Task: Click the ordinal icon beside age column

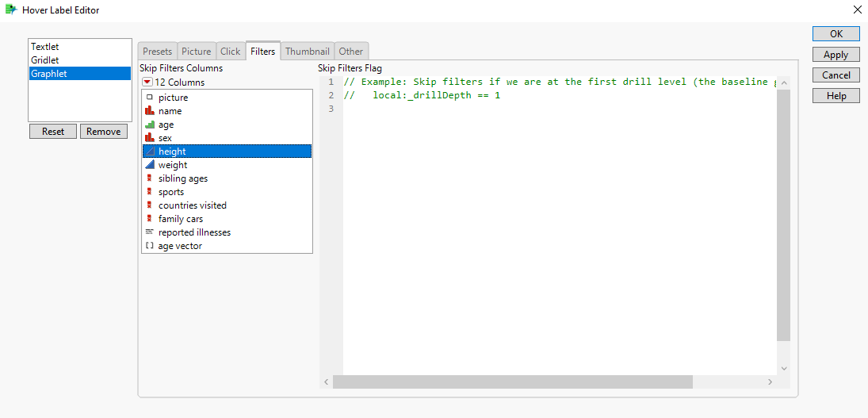Action: point(149,125)
